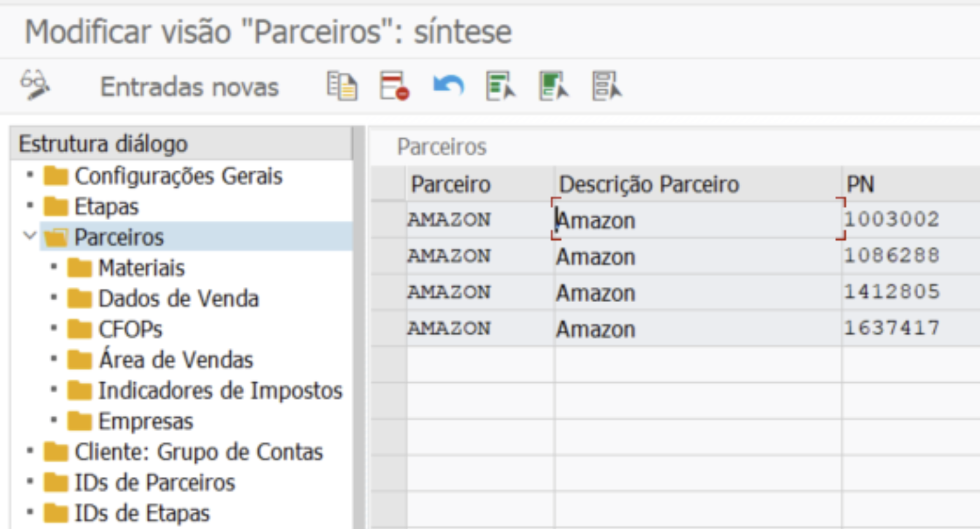980x529 pixels.
Task: Click the Deselect All toolbar icon
Action: pyautogui.click(x=607, y=86)
